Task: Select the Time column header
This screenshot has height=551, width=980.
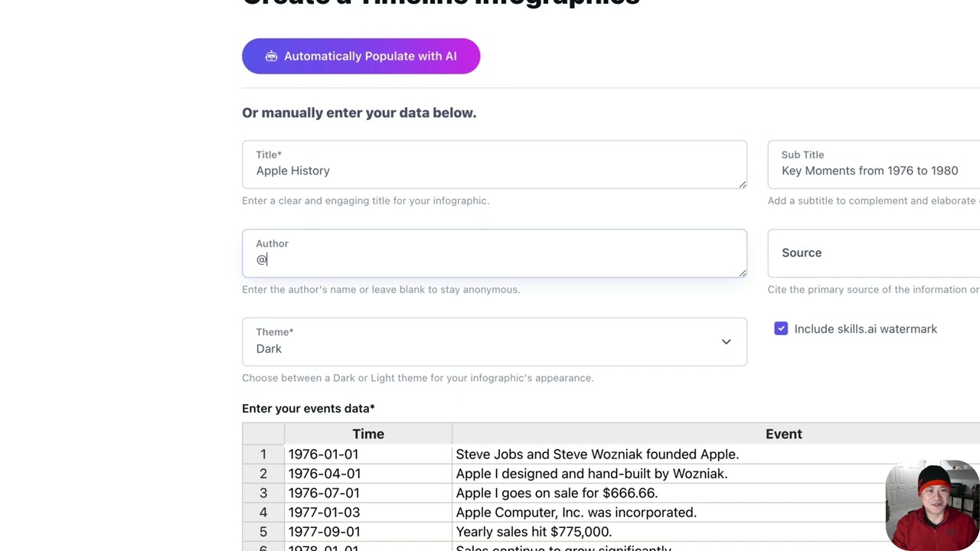Action: click(368, 434)
